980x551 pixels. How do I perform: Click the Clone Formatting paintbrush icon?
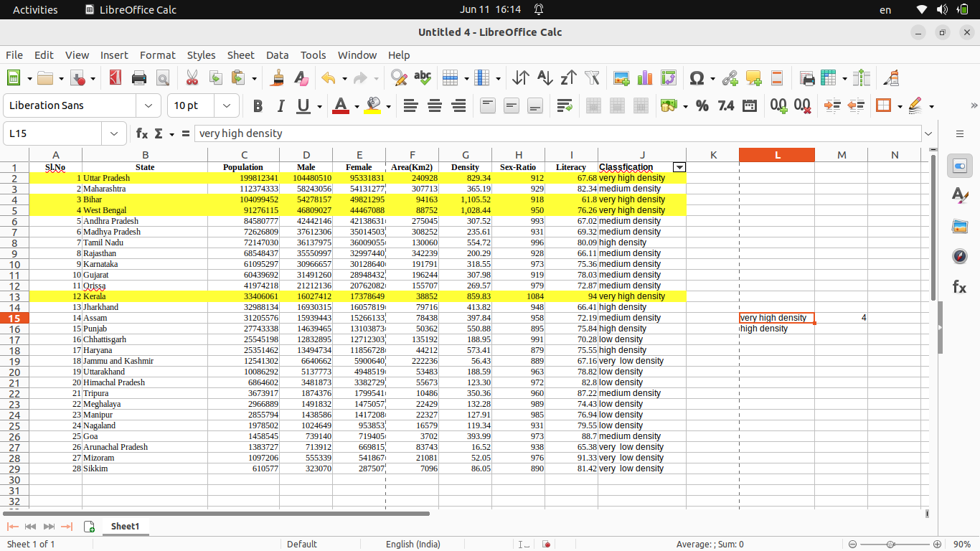(x=277, y=78)
